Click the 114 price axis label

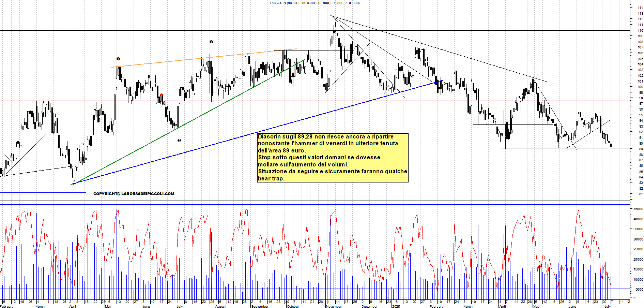[x=640, y=8]
